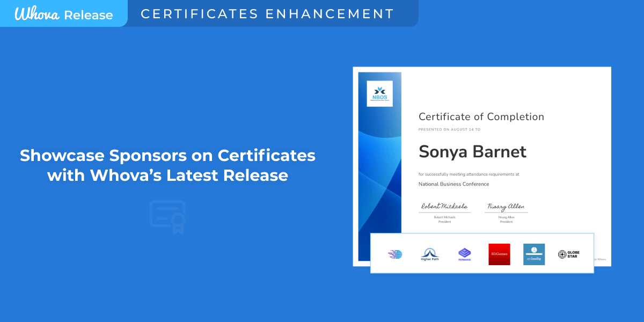The width and height of the screenshot is (644, 322).
Task: Click the faded certificate ribbon icon
Action: pos(167,217)
